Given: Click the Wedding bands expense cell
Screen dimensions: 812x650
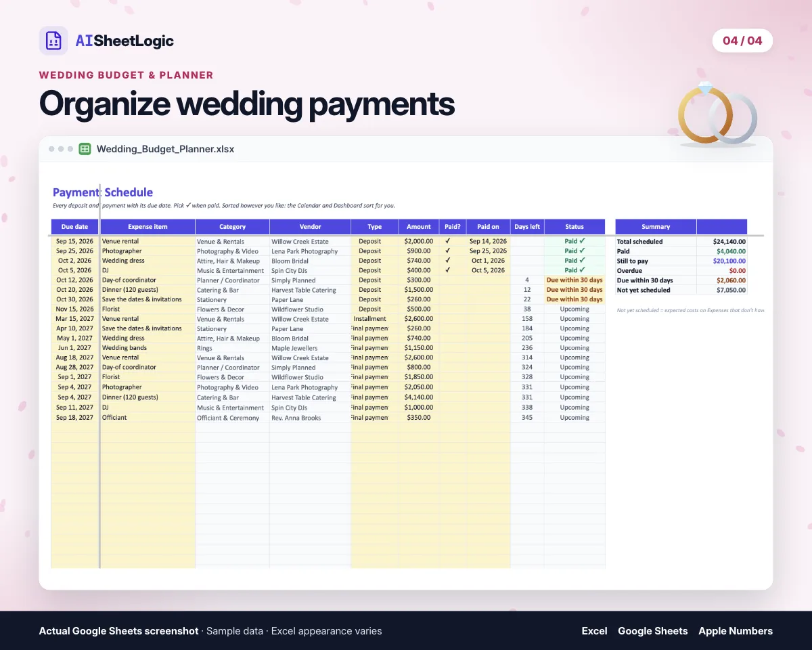Looking at the screenshot, I should coord(148,348).
